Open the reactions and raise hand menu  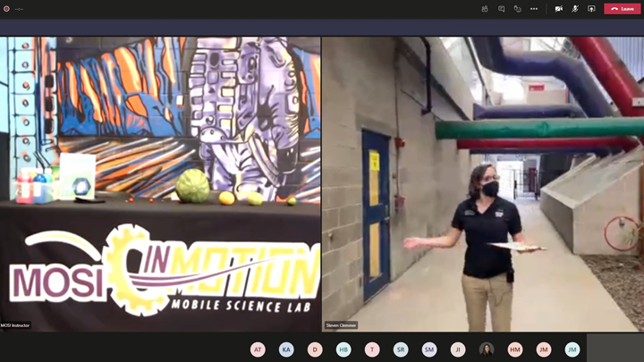518,9
